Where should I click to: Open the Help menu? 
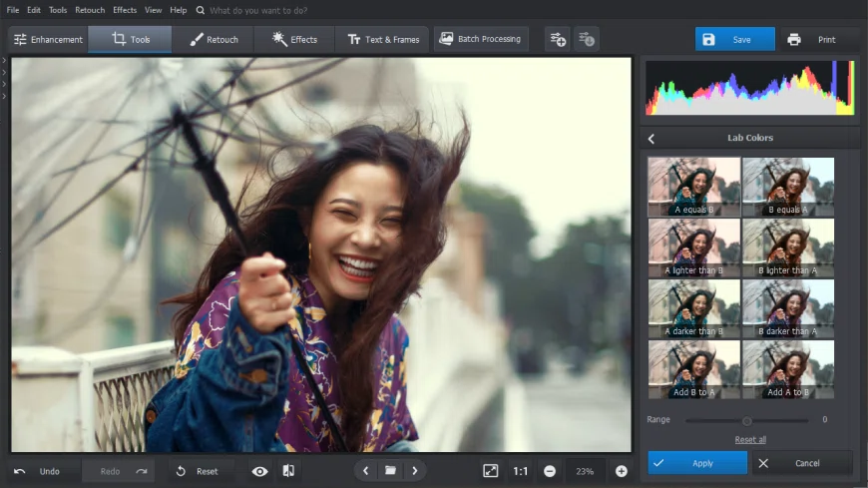(x=178, y=10)
